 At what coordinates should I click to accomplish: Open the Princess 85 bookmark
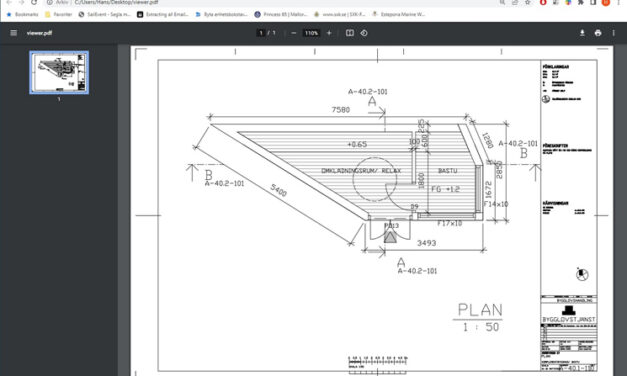281,14
